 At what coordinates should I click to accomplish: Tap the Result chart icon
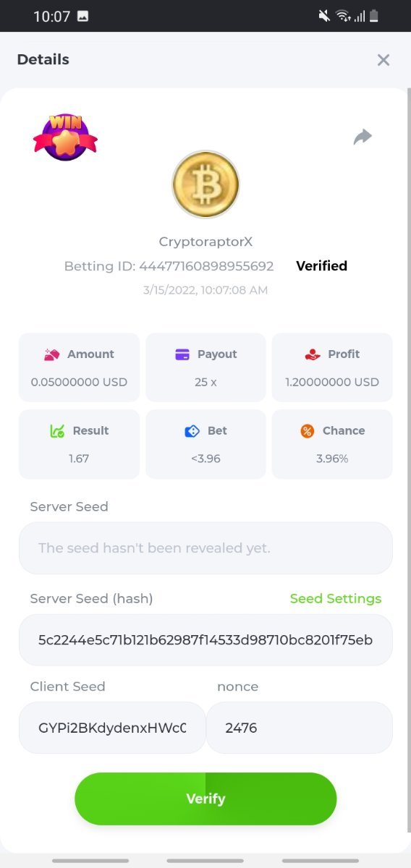pyautogui.click(x=57, y=431)
